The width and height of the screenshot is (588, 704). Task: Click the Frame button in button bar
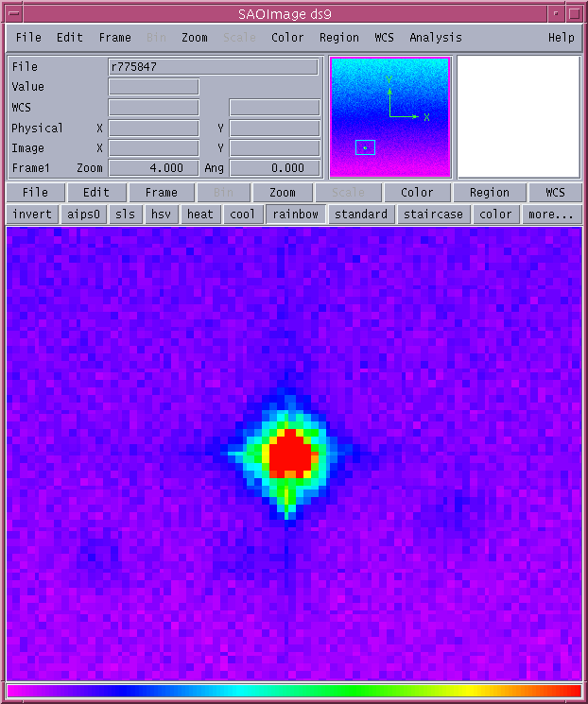(161, 193)
